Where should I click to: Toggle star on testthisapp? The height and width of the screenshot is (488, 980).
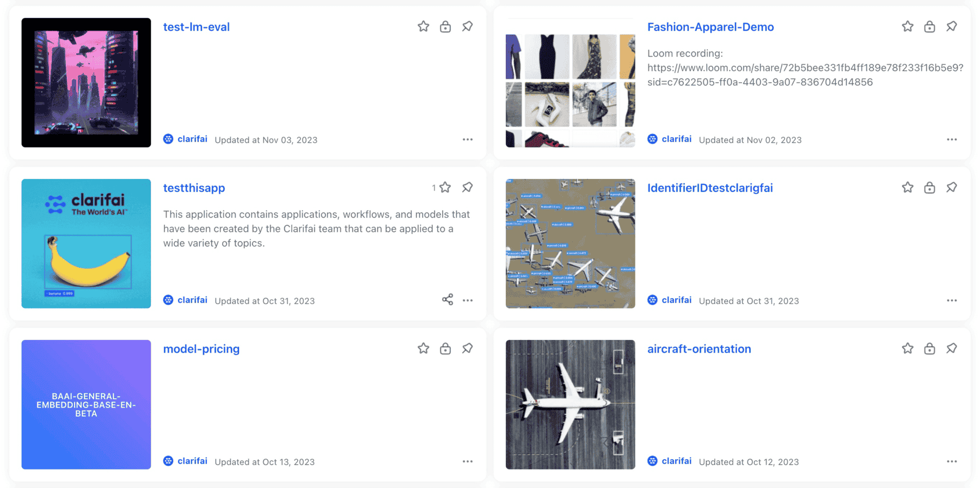tap(445, 187)
